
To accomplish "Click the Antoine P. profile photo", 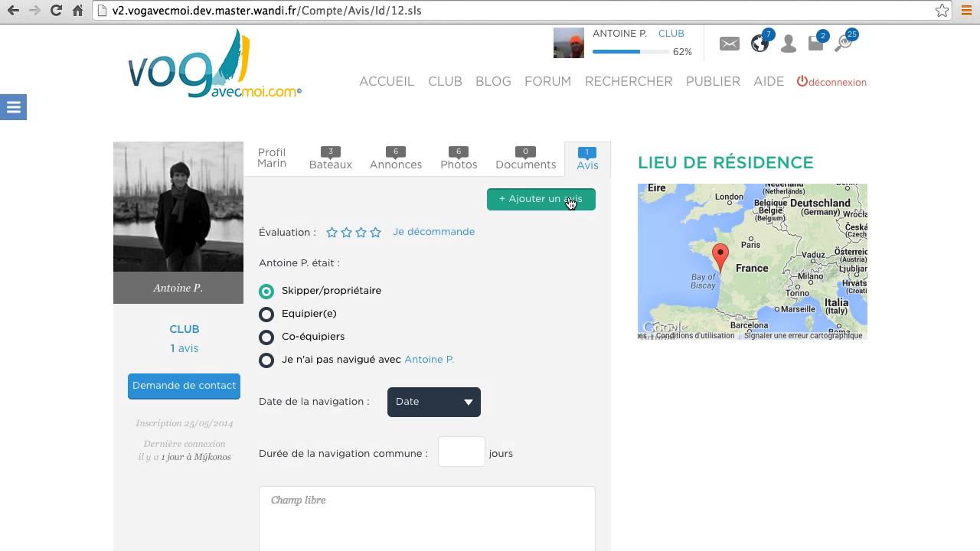I will point(178,207).
